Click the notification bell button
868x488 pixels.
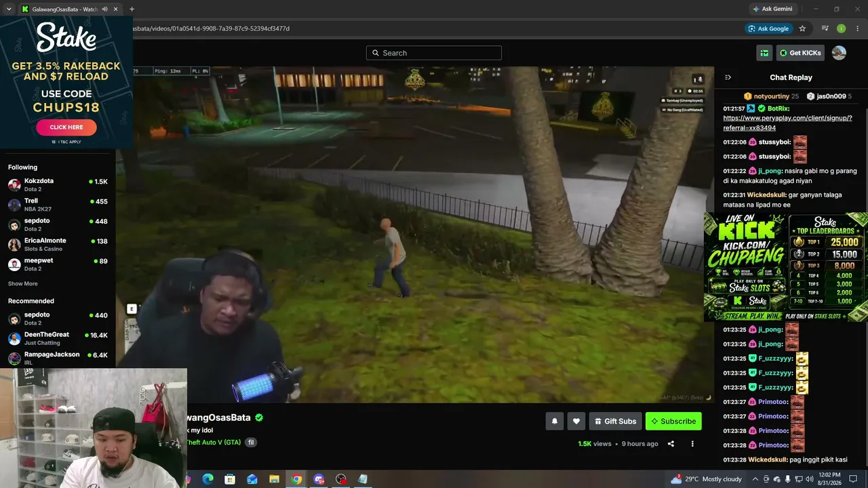tap(554, 421)
